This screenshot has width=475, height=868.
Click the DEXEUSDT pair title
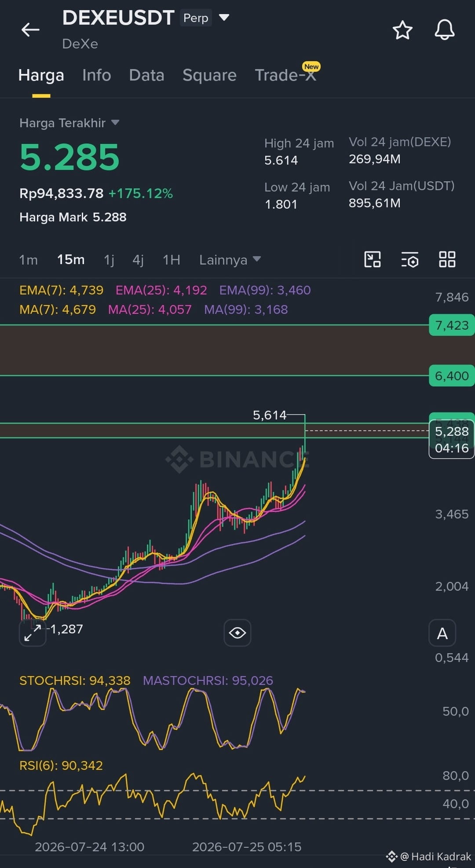click(x=118, y=18)
